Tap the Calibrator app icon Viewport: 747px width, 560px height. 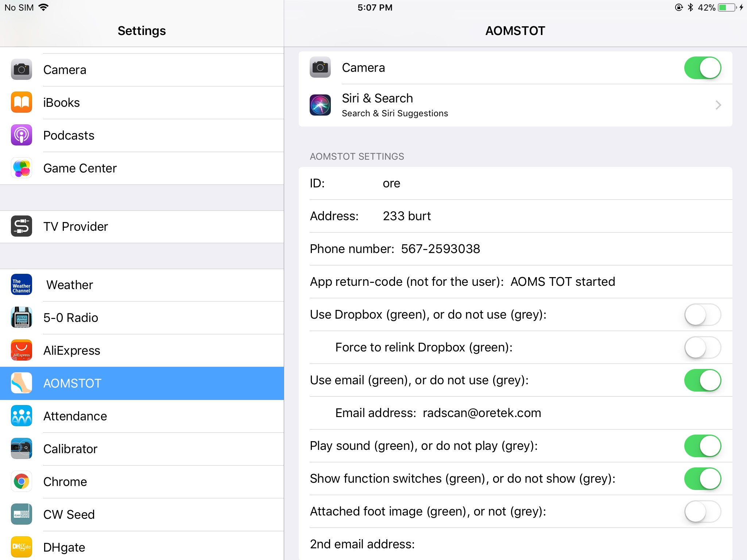pyautogui.click(x=22, y=449)
